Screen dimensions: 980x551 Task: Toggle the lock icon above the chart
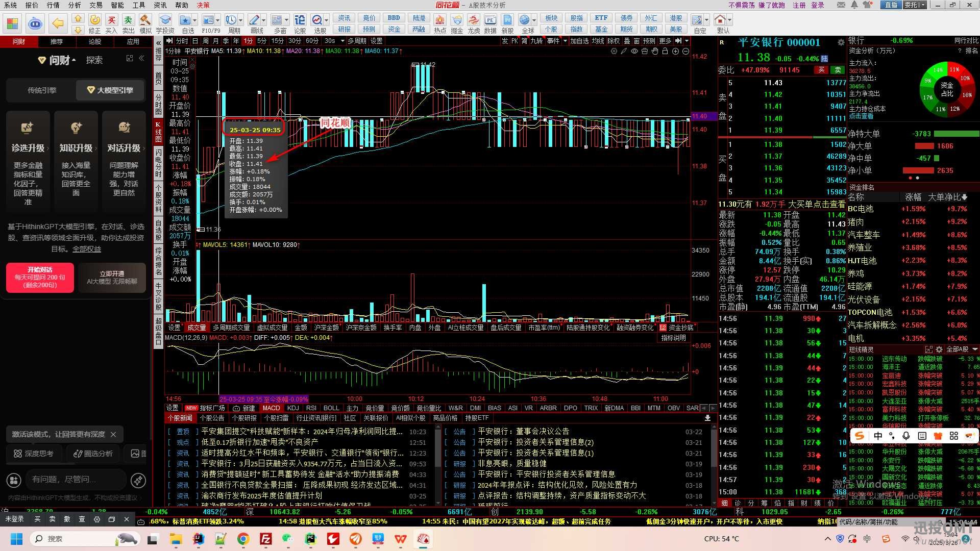click(665, 51)
